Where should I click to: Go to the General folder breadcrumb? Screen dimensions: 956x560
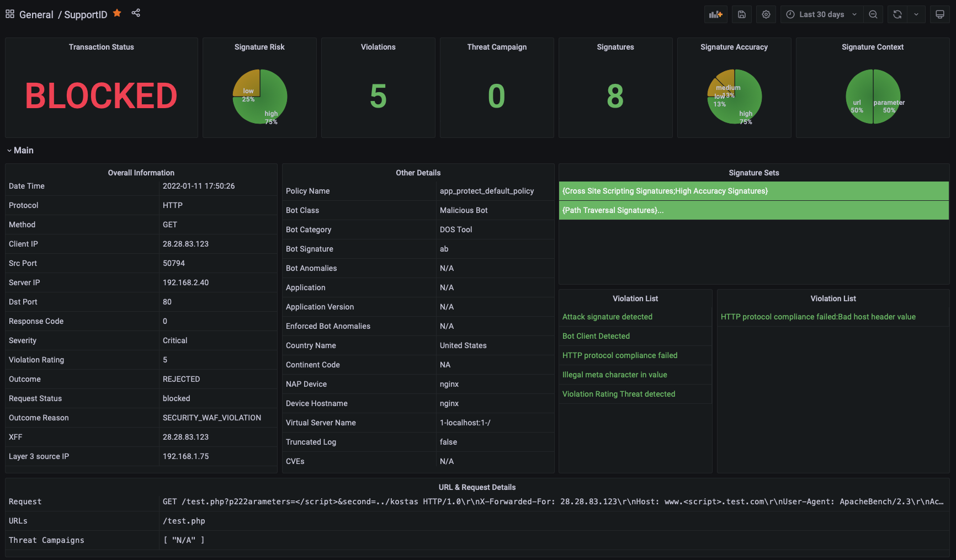click(x=36, y=14)
